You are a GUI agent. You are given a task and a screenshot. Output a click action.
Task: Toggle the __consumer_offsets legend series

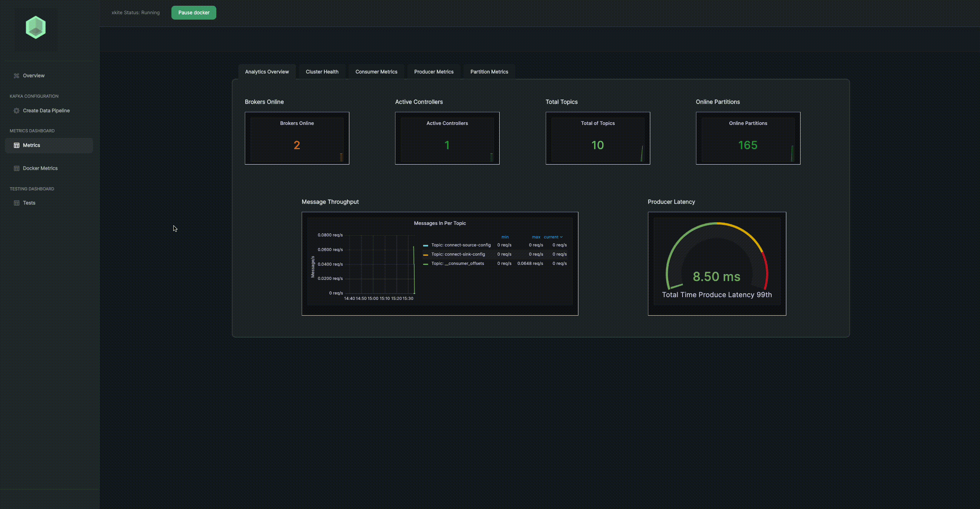457,264
